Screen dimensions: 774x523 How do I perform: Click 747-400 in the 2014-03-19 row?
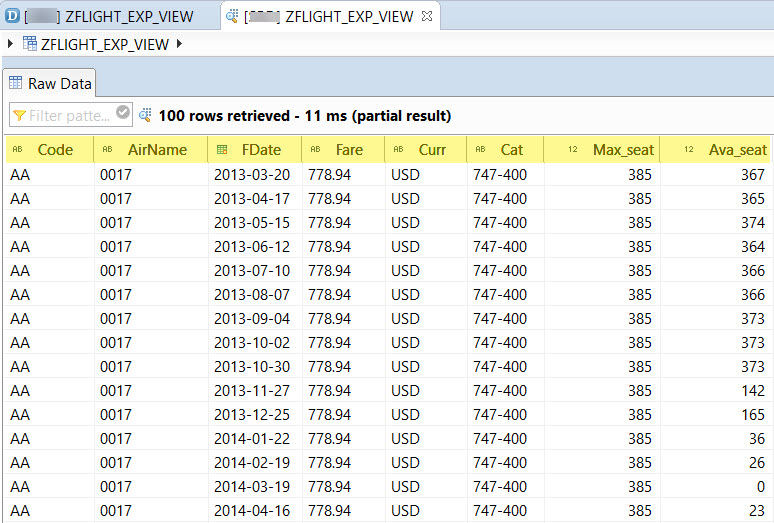click(x=500, y=486)
